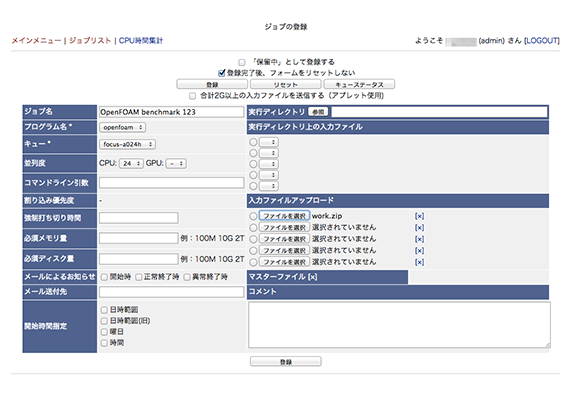This screenshot has height=396, width=570.
Task: Click [×] on the fourth upload row
Action: click(x=419, y=251)
